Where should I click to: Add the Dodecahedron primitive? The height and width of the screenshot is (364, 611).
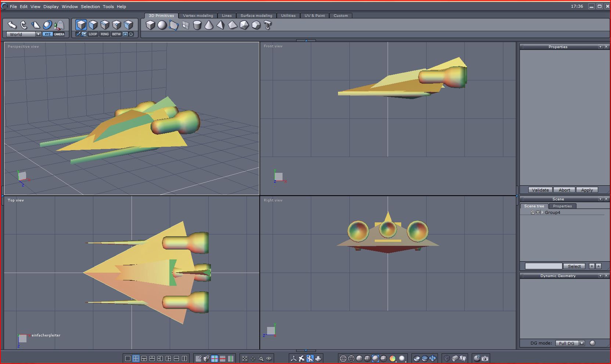point(256,25)
